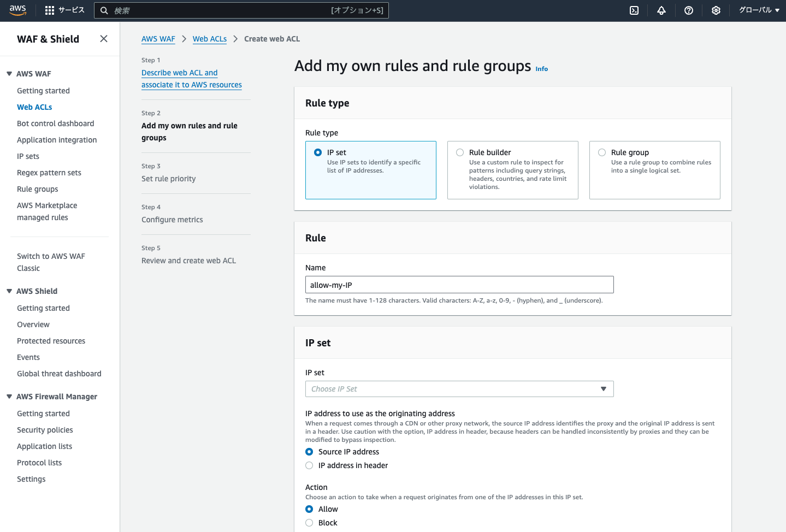This screenshot has width=786, height=532.
Task: Open the settings gear icon
Action: 716,10
